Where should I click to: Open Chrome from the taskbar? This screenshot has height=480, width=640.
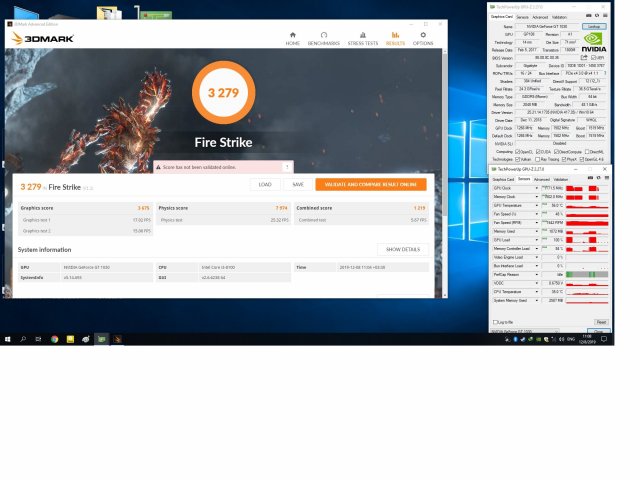coord(55,340)
